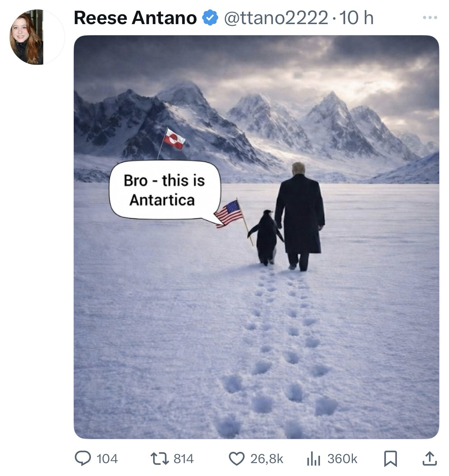
Task: Open the reply icon on the tweet
Action: tap(83, 459)
